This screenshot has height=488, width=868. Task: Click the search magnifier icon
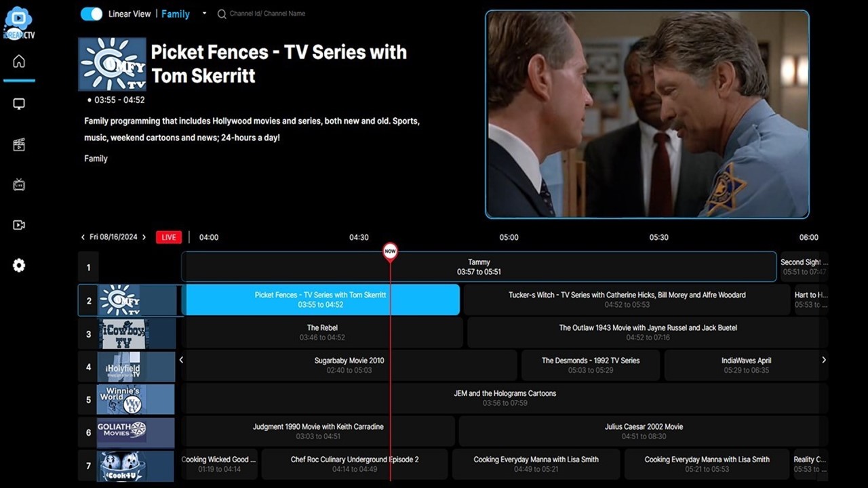pyautogui.click(x=220, y=14)
